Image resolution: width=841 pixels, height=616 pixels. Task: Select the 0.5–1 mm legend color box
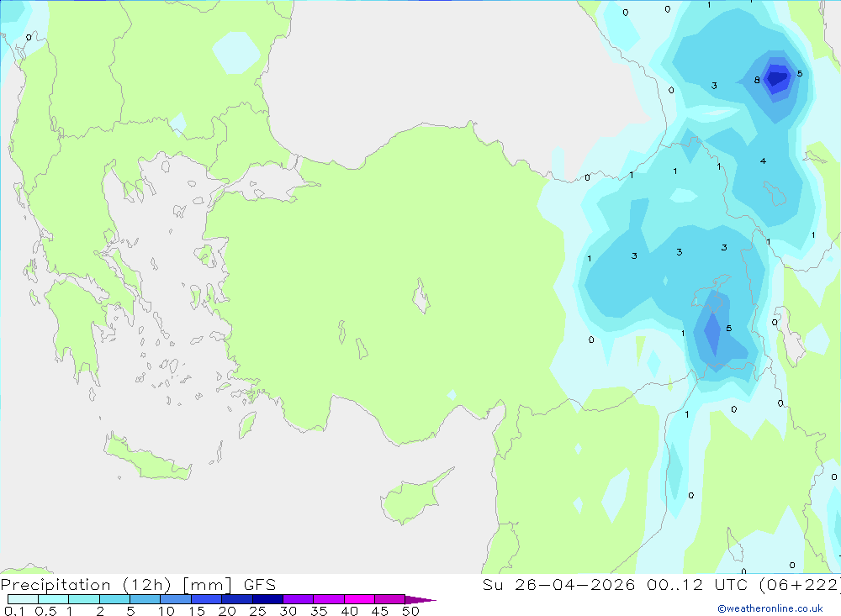coord(54,599)
